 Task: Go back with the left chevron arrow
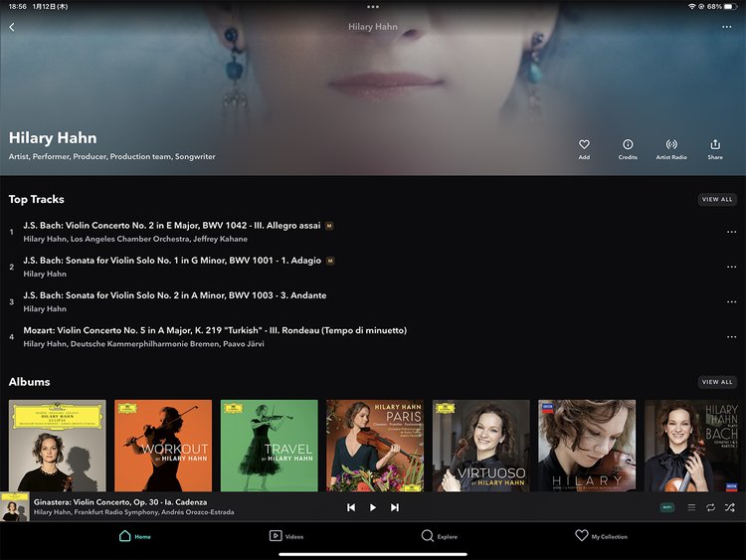(12, 27)
